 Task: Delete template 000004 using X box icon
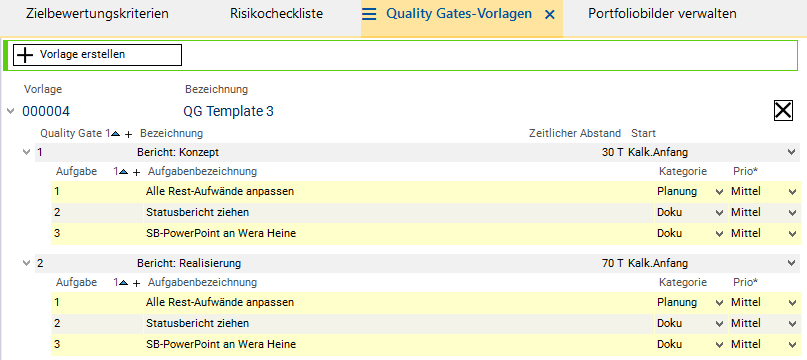(783, 110)
